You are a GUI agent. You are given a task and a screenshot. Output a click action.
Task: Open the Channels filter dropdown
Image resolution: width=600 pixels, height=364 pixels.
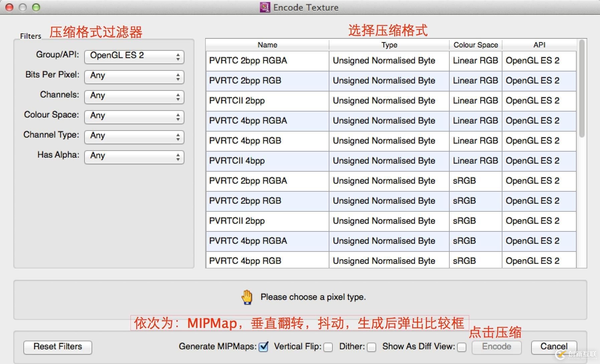pyautogui.click(x=134, y=97)
